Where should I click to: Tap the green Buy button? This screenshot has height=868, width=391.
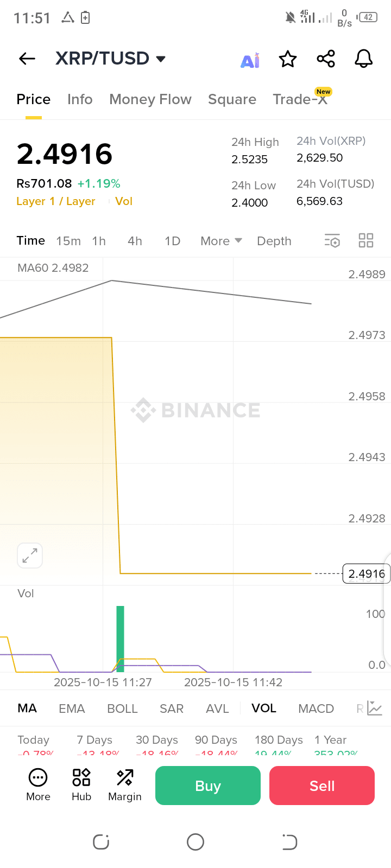[x=208, y=786]
